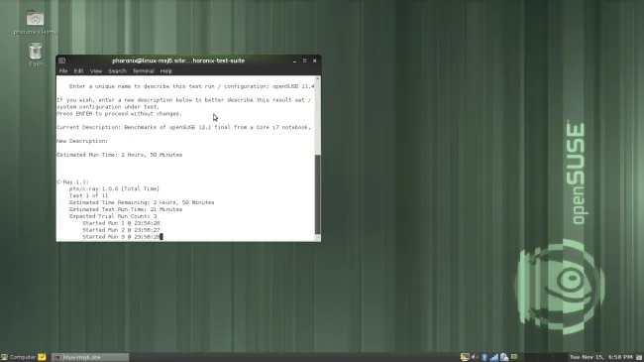
Task: Click the Tue Nov 15 clock to open the calendar
Action: tap(600, 357)
